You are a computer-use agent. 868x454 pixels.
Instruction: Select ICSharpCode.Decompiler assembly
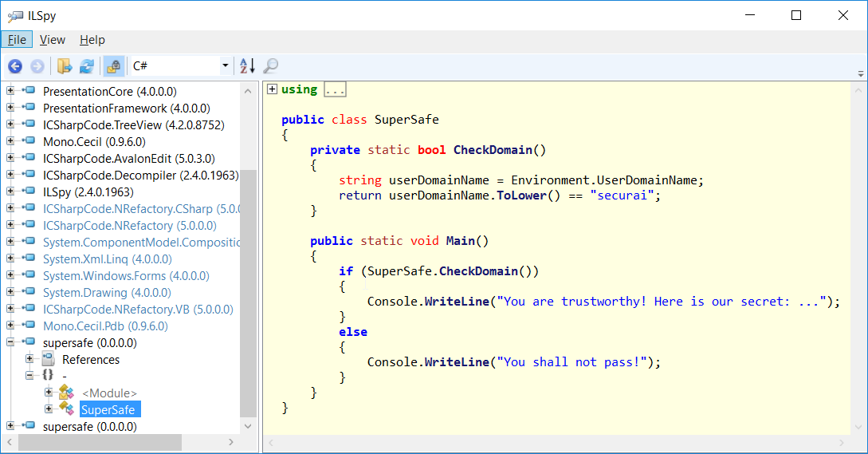coord(140,176)
